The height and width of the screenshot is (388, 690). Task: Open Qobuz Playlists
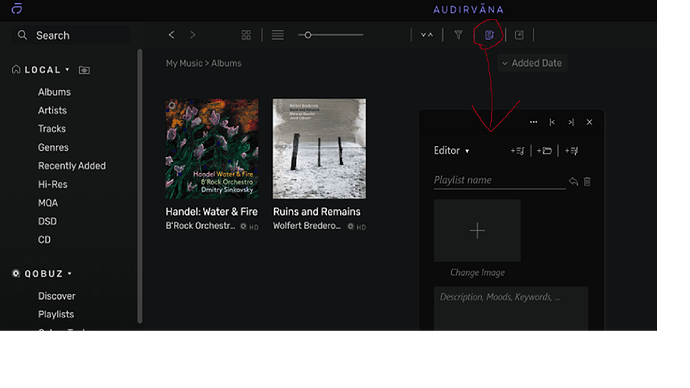(56, 315)
